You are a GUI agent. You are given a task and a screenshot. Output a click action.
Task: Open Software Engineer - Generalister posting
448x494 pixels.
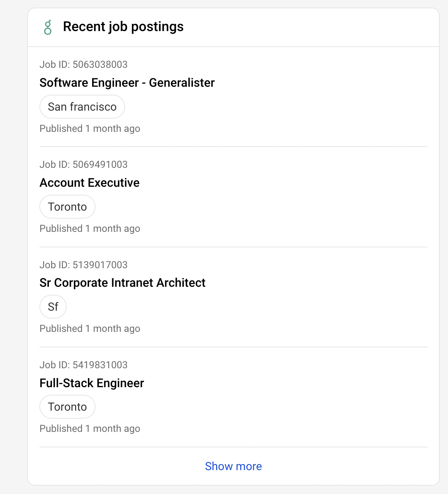point(127,83)
